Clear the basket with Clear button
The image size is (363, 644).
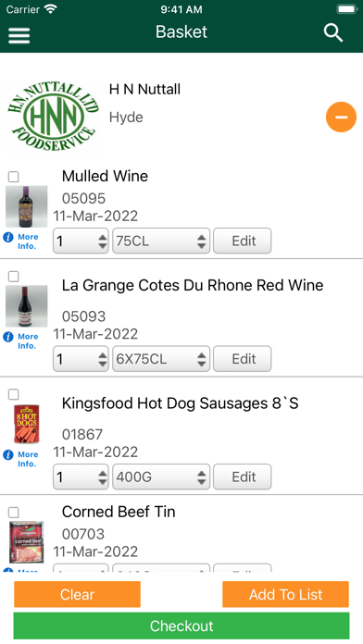tap(77, 594)
